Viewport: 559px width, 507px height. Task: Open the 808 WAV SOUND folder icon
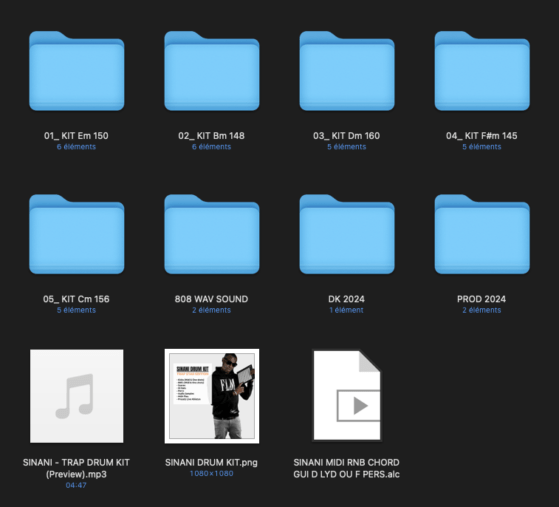[x=212, y=234]
